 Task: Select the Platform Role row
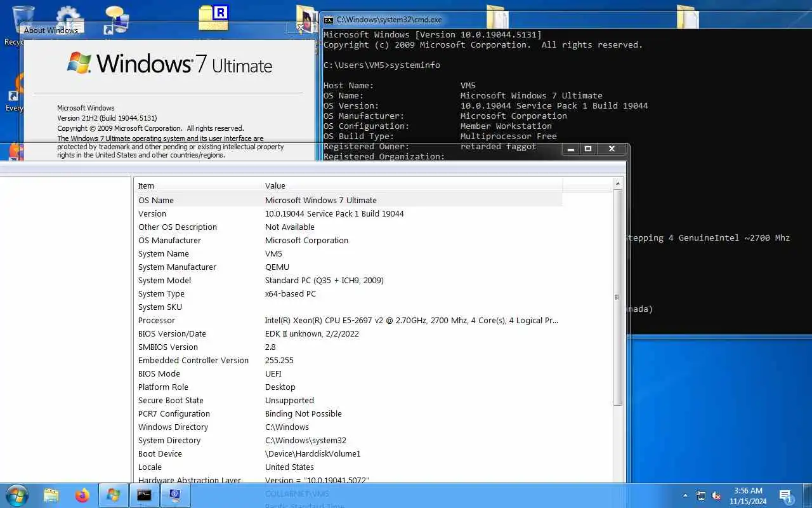tap(348, 387)
